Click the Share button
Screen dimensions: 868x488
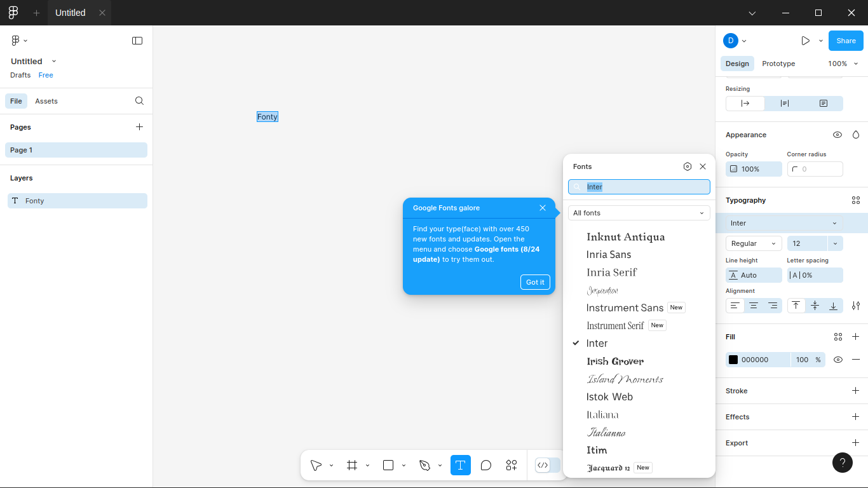[846, 41]
